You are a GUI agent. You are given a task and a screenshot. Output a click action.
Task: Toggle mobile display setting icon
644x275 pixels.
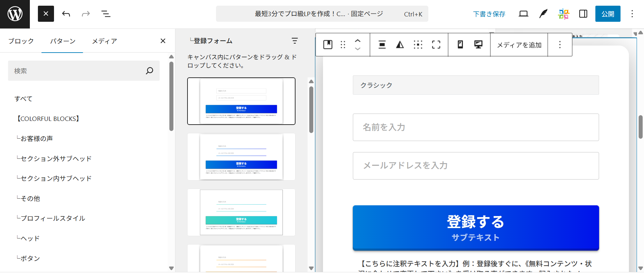point(460,45)
